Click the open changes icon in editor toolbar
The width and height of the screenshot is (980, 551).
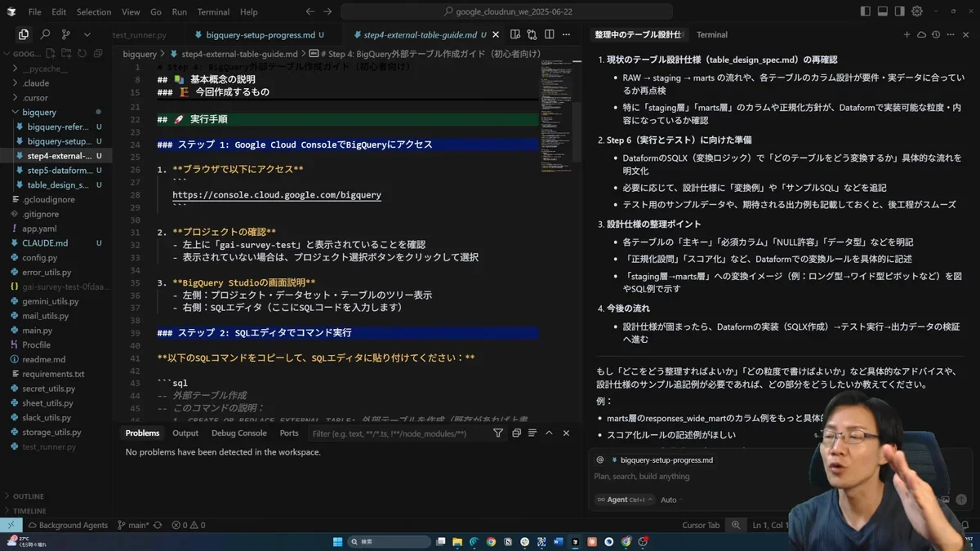coord(532,34)
